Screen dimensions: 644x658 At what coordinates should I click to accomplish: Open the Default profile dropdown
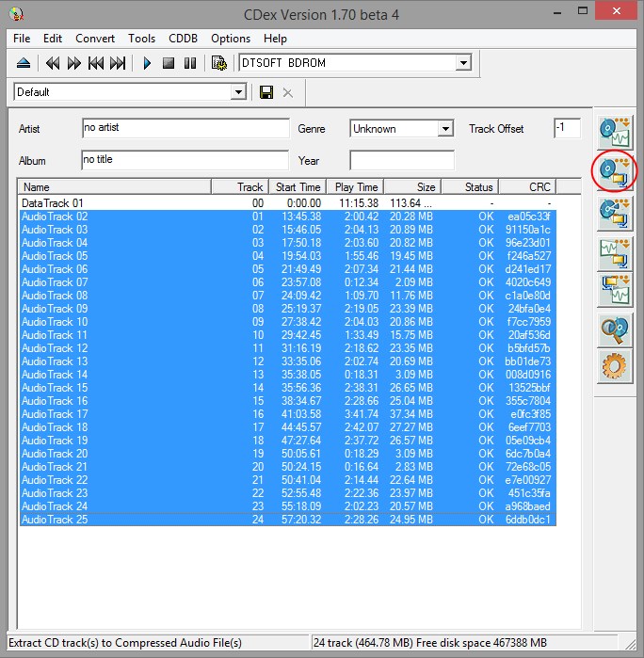tap(238, 92)
